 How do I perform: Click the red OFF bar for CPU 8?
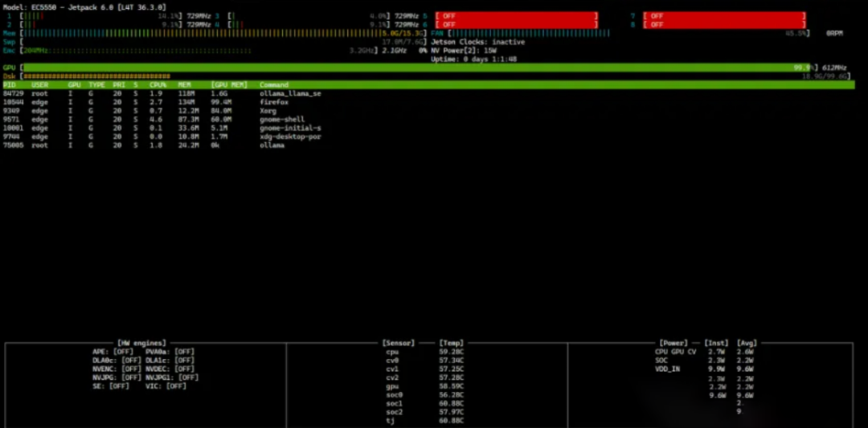point(725,25)
